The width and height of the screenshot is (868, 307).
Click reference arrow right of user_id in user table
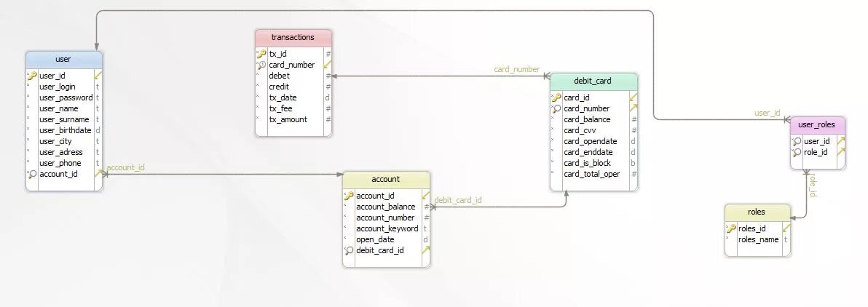(98, 75)
